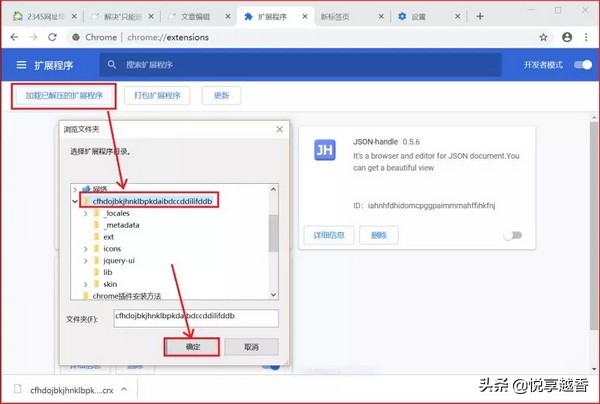
Task: Click the downloaded crx file icon
Action: pos(18,389)
